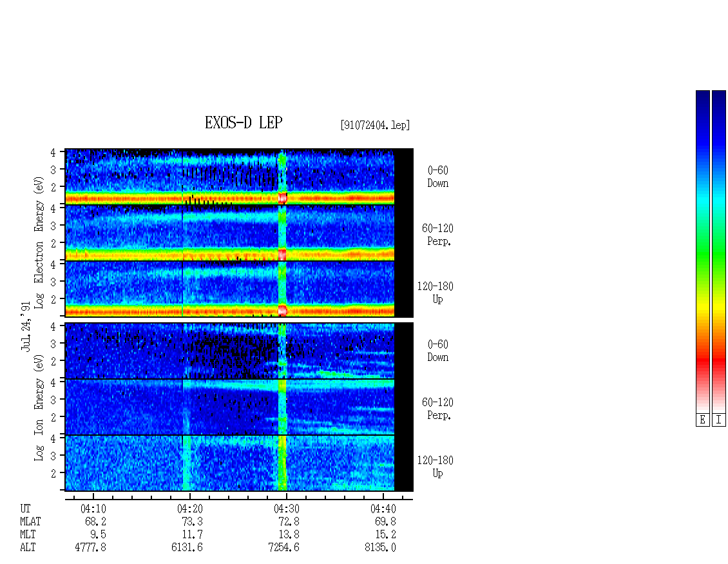Click the Log Ion Energy (eV) axis label

(x=39, y=408)
